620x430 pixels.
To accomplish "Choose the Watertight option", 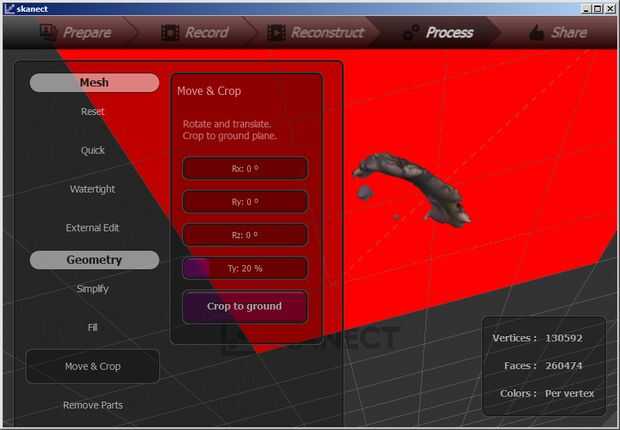I will [93, 189].
